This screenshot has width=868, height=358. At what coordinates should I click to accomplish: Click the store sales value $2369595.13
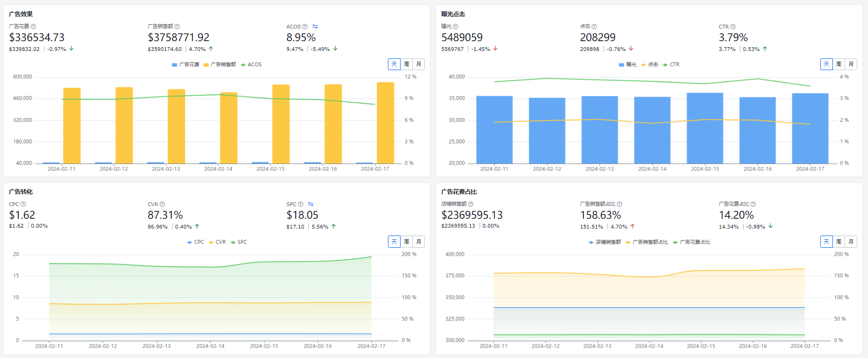coord(472,215)
